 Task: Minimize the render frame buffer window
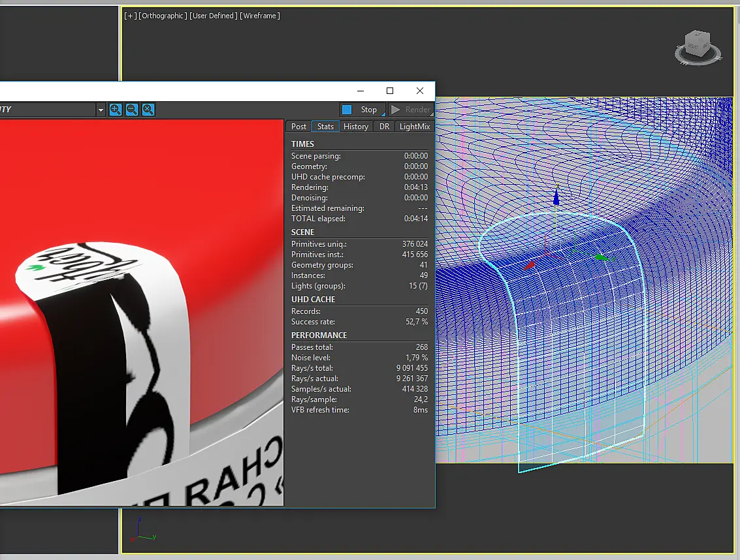(x=361, y=91)
